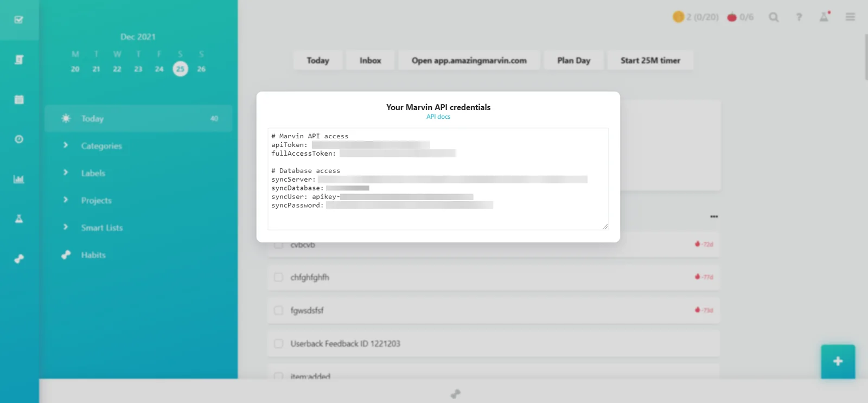Image resolution: width=868 pixels, height=403 pixels.
Task: Click the tomato pomodoro counter icon
Action: [x=732, y=17]
